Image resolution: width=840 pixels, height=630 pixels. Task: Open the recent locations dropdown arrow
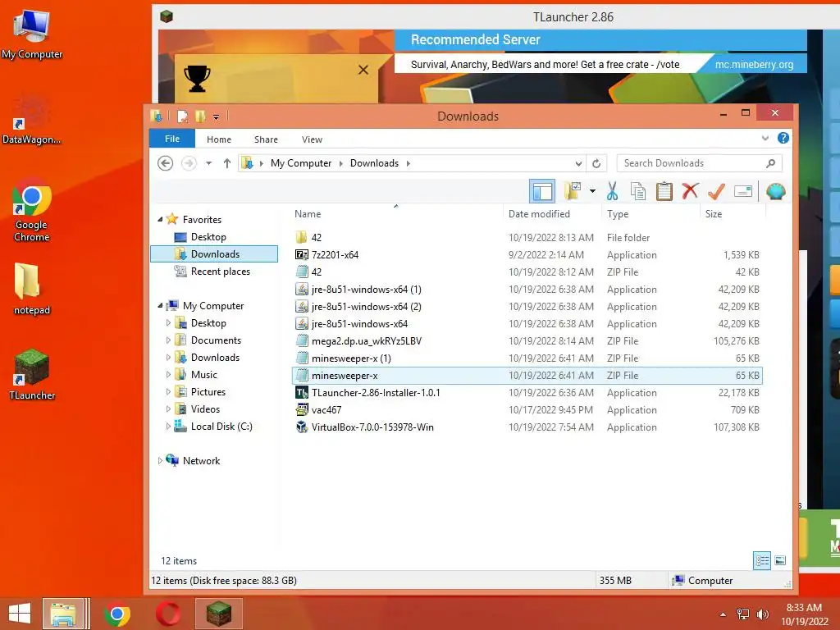click(x=209, y=163)
